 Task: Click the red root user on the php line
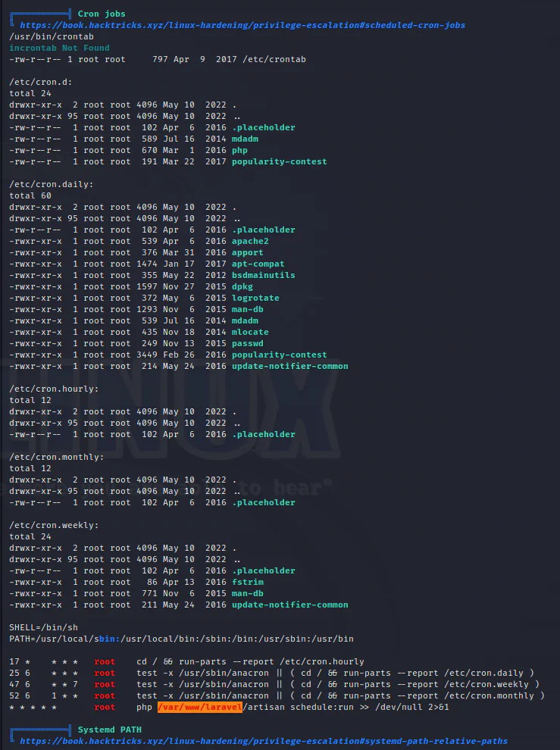[x=105, y=707]
